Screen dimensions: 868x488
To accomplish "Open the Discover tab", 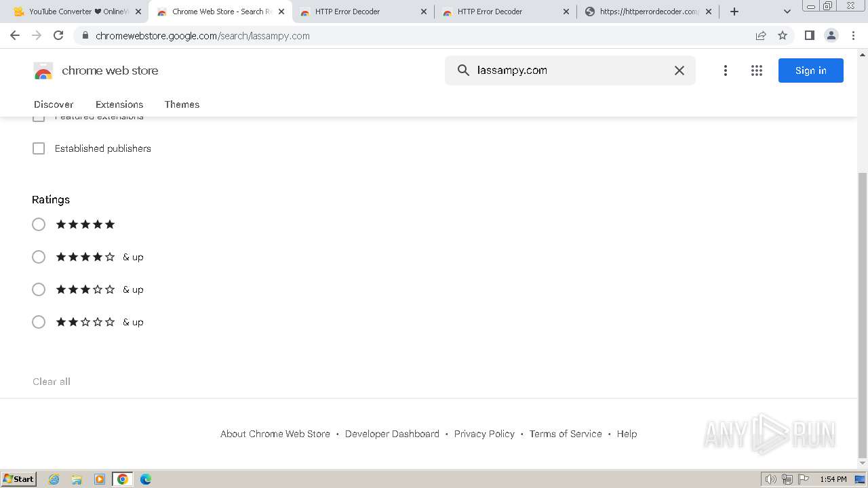I will [x=54, y=104].
